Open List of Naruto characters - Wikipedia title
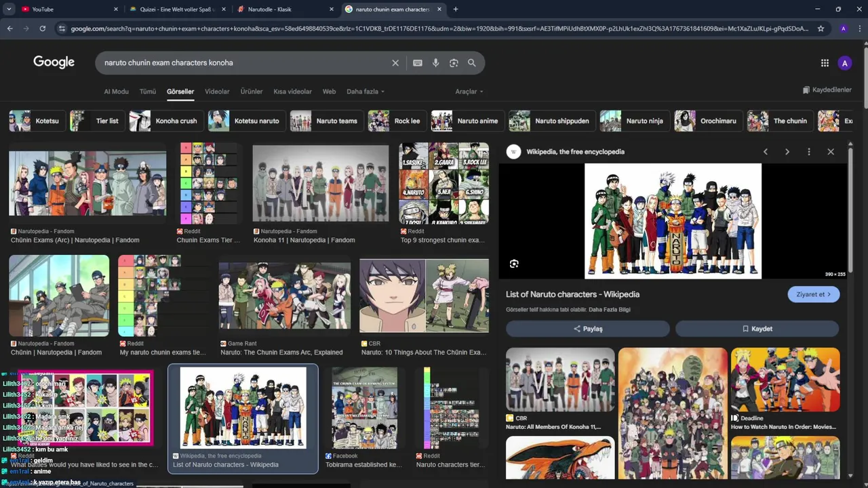The image size is (868, 488). pos(572,294)
